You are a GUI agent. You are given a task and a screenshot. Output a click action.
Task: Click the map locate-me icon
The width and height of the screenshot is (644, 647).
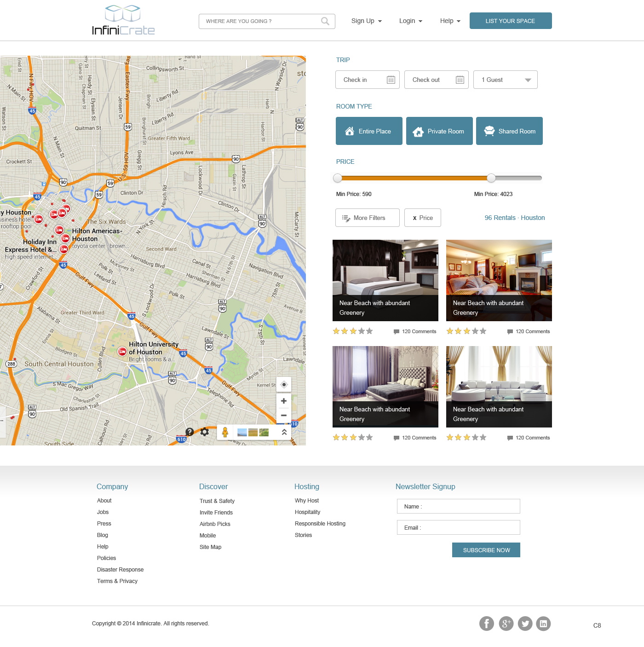pyautogui.click(x=284, y=385)
